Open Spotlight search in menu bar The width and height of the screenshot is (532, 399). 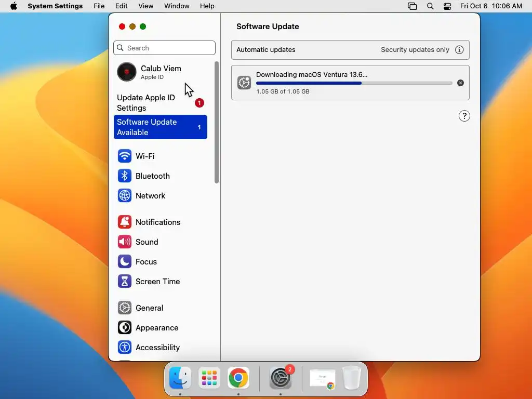point(430,6)
